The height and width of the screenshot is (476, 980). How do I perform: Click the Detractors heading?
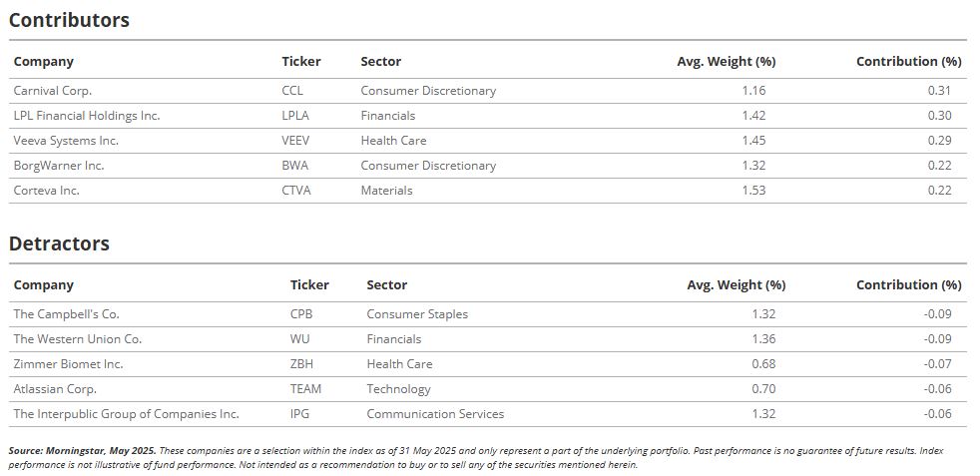click(x=59, y=243)
